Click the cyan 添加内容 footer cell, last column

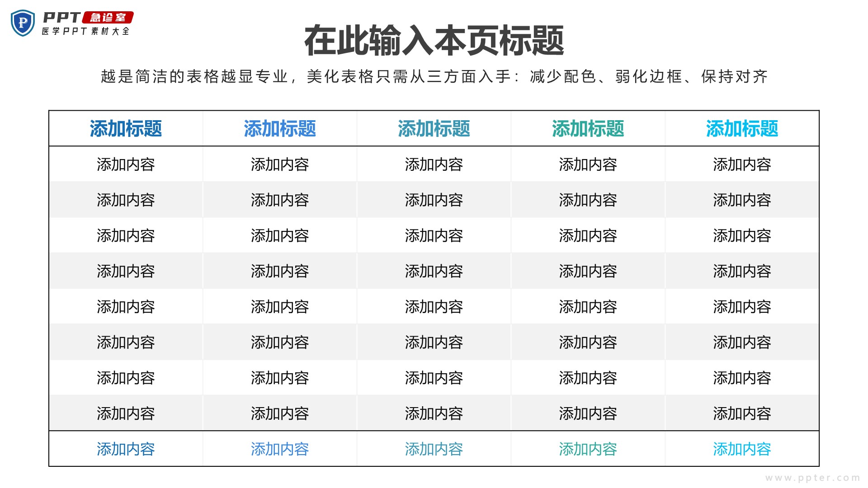coord(742,449)
